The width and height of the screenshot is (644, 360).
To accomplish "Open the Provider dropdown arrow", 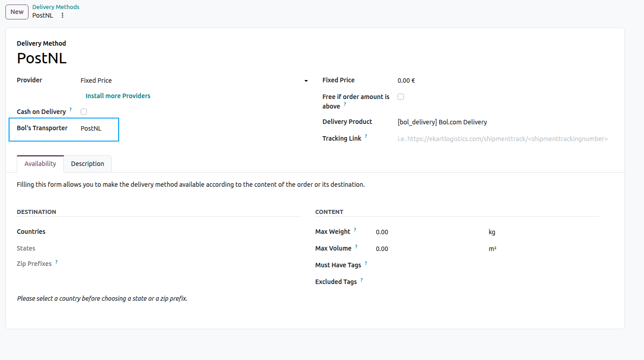I will tap(306, 81).
